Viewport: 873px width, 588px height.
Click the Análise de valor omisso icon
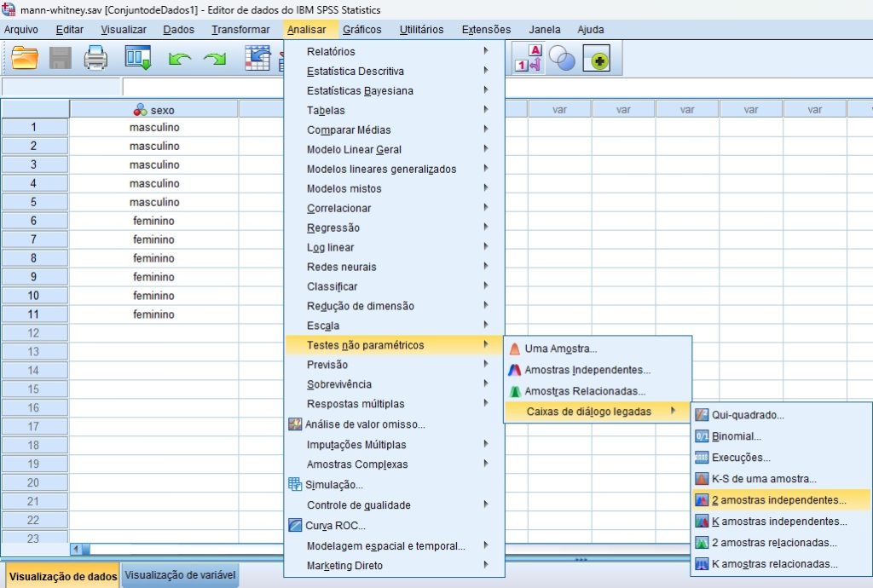[x=295, y=424]
